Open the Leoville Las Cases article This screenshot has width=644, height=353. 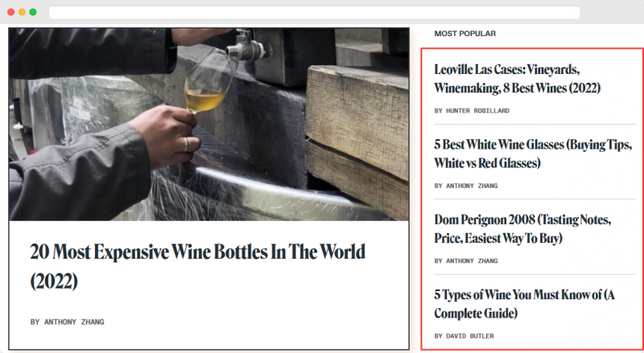pos(517,78)
